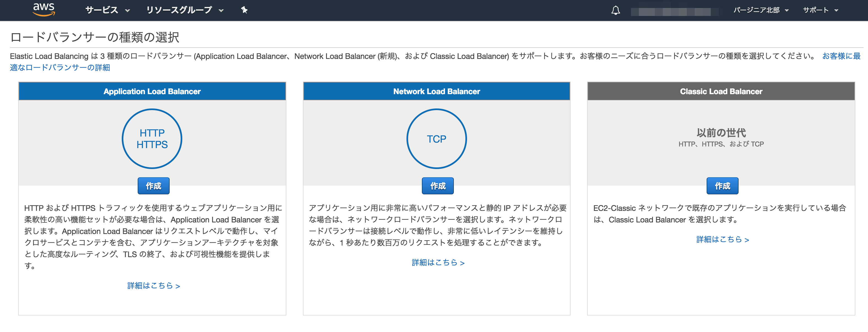Click the HTTP、HTTPS、および TCP subtitle text

(x=721, y=144)
